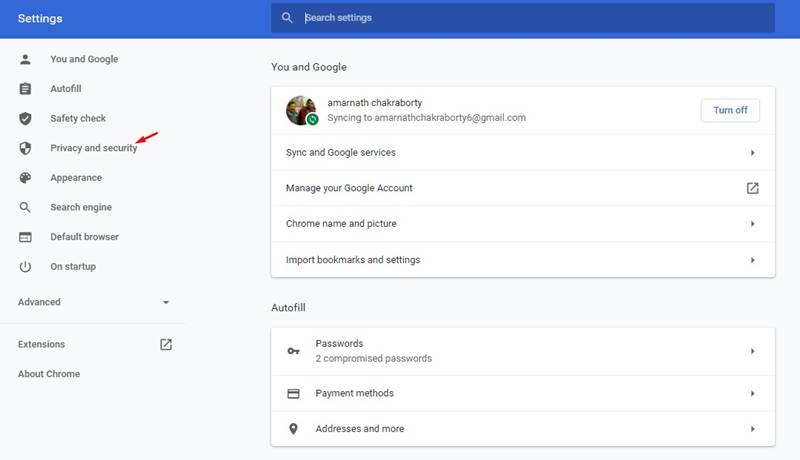Click the Appearance palette icon
The height and width of the screenshot is (460, 800).
(x=25, y=177)
